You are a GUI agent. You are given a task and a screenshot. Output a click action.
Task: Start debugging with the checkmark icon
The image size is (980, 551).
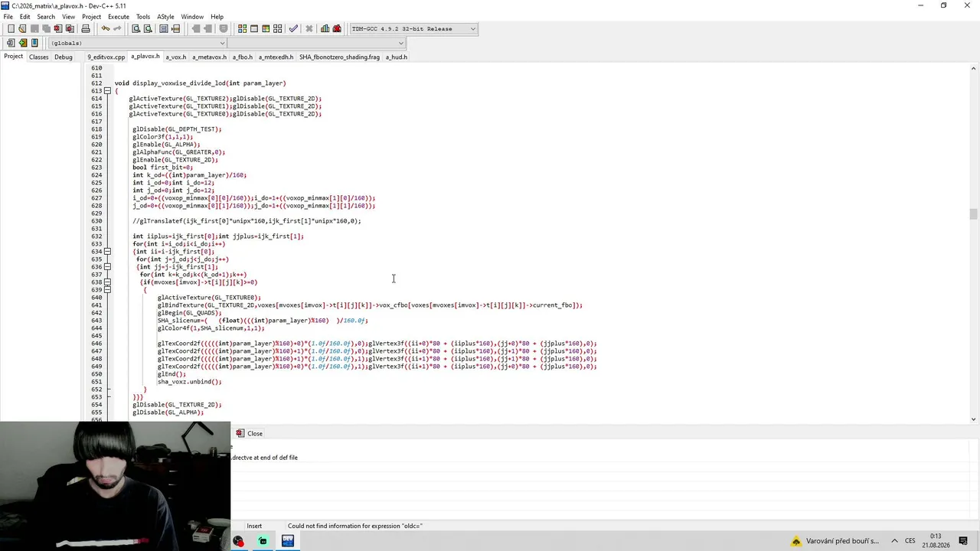click(x=293, y=29)
